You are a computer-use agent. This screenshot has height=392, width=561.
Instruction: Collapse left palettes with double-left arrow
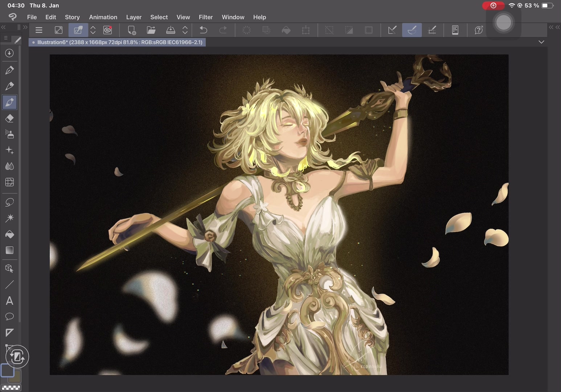[x=3, y=27]
